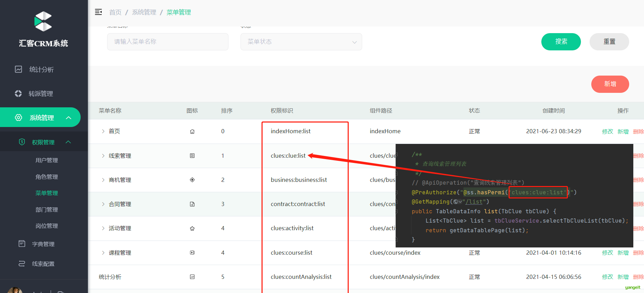
Task: Click 删除 in the 课程管理 row
Action: tap(638, 253)
